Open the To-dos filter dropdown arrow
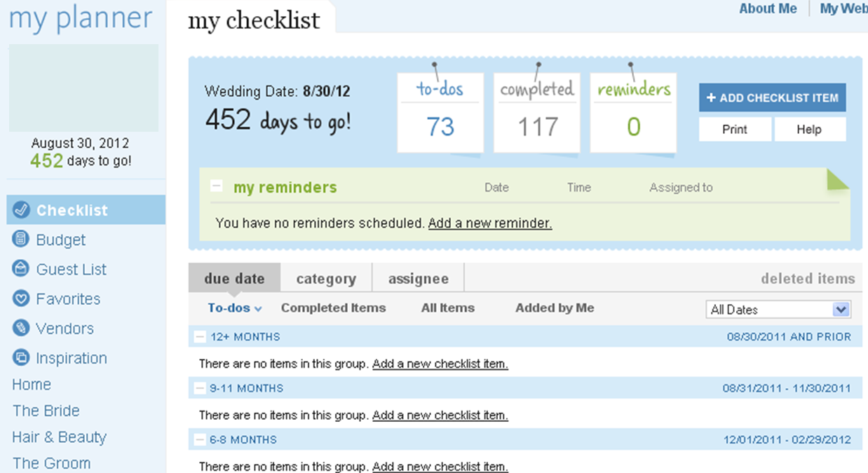This screenshot has height=473, width=868. (x=258, y=309)
